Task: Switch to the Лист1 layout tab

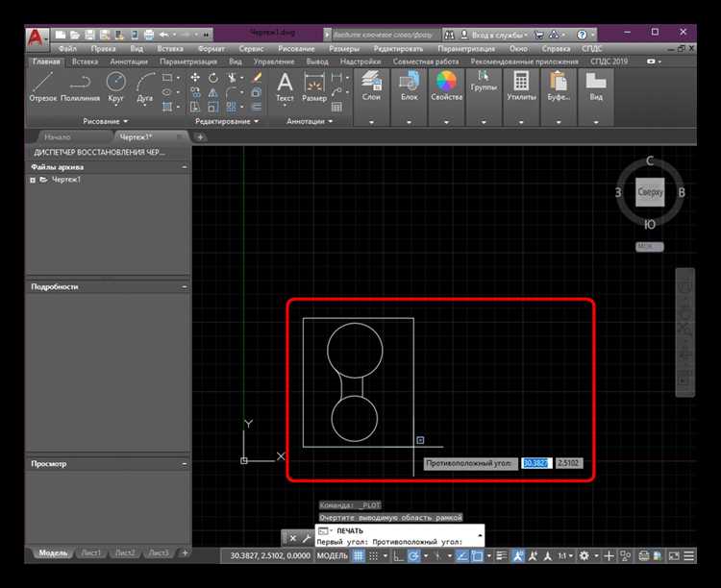Action: 91,553
